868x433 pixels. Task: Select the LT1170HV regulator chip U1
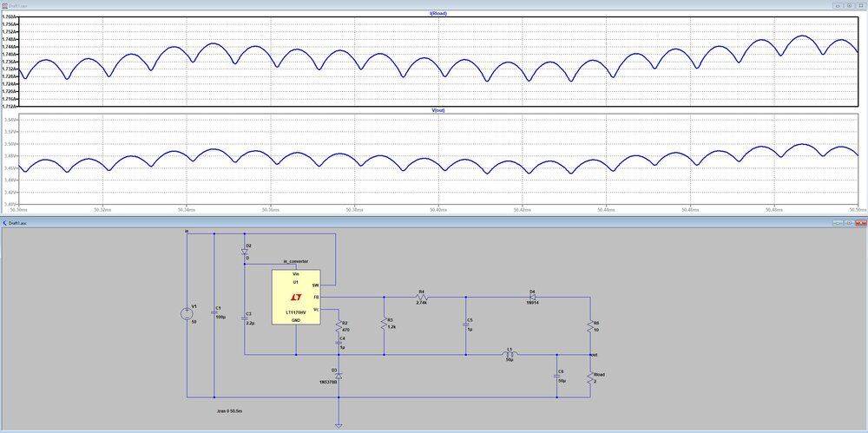(x=296, y=297)
